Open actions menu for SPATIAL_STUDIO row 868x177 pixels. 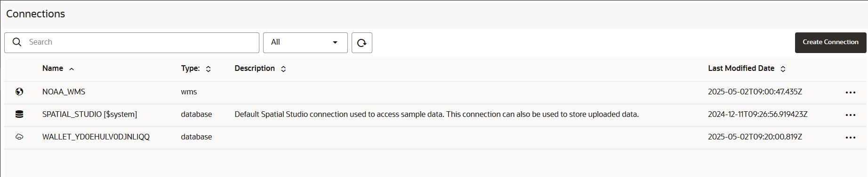[850, 115]
